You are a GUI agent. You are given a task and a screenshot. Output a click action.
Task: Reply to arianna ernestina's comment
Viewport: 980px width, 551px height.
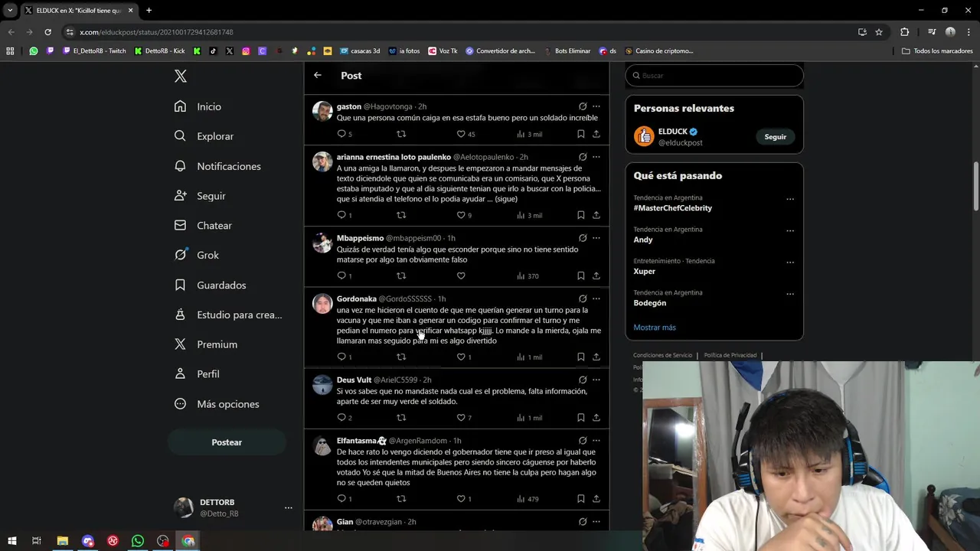(341, 215)
